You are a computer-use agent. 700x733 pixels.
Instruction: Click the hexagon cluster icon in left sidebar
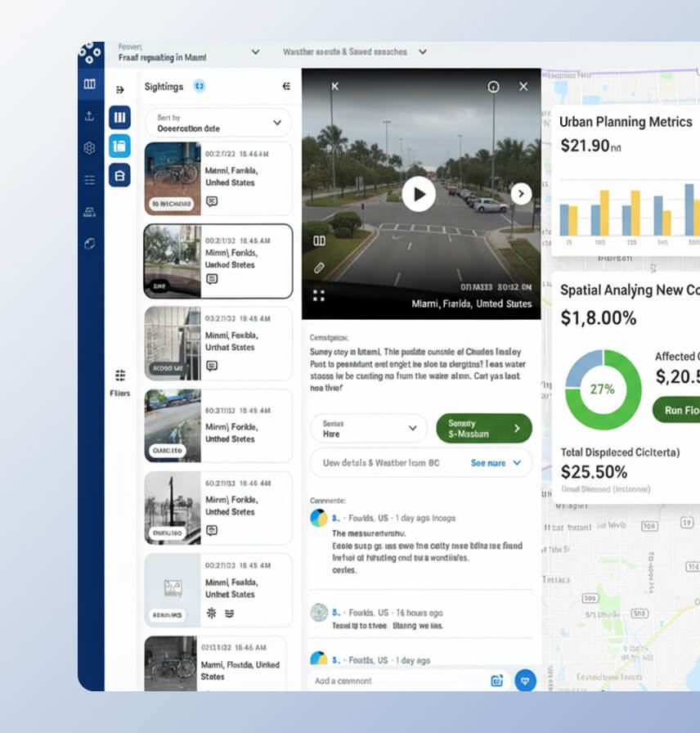(x=90, y=148)
